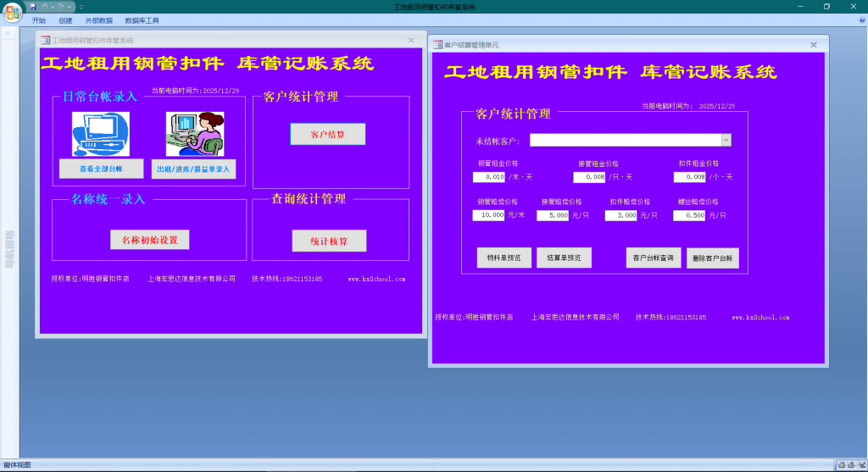The image size is (868, 472).
Task: Switch to the 数据库工具 ribbon tab
Action: pos(142,20)
